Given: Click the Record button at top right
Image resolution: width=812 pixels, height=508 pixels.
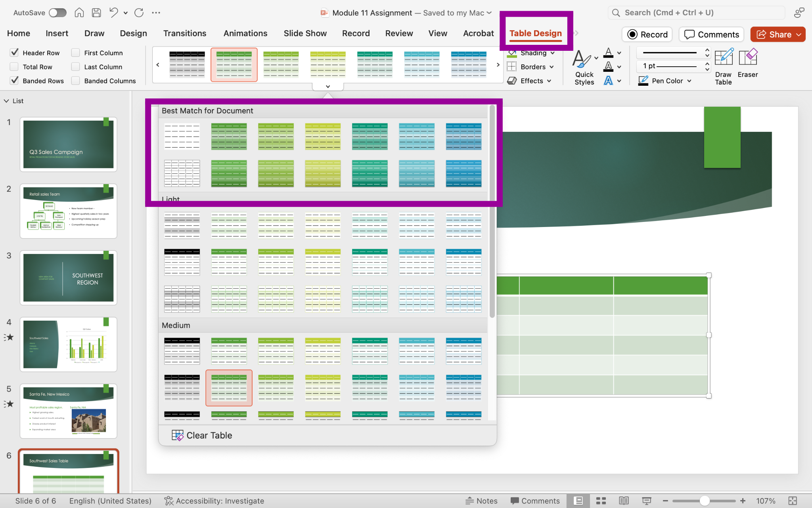Looking at the screenshot, I should click(x=647, y=35).
